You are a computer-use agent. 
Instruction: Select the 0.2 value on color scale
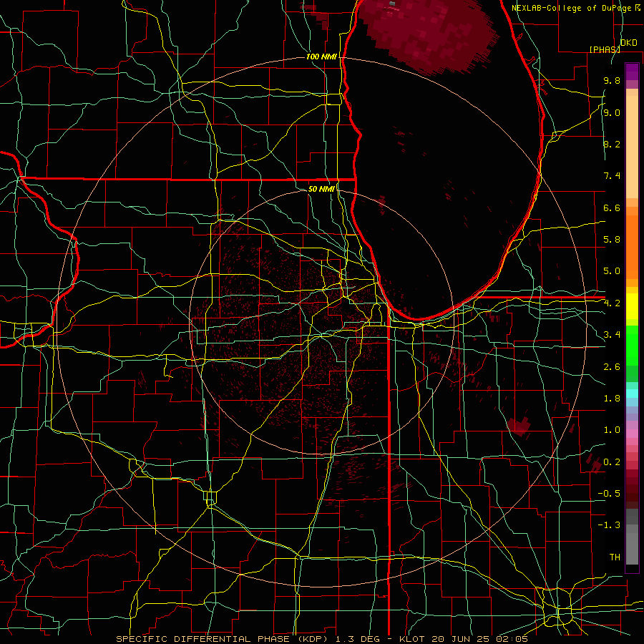612,462
